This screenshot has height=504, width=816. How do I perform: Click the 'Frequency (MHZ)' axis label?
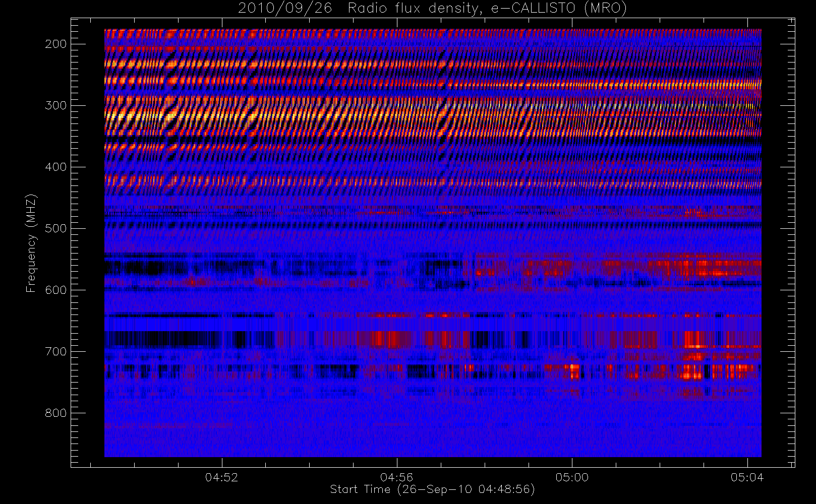31,243
